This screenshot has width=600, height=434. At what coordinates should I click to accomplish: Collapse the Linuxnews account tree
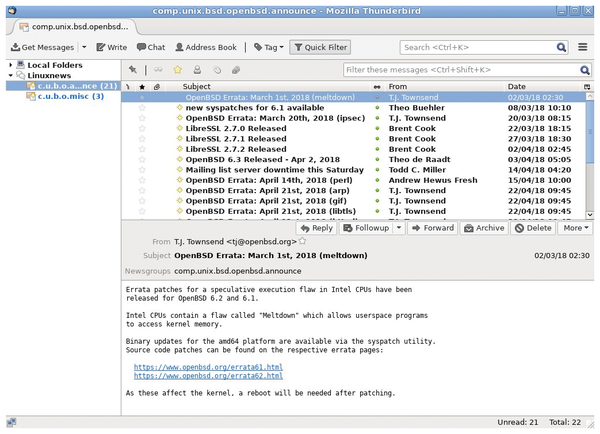tap(10, 75)
